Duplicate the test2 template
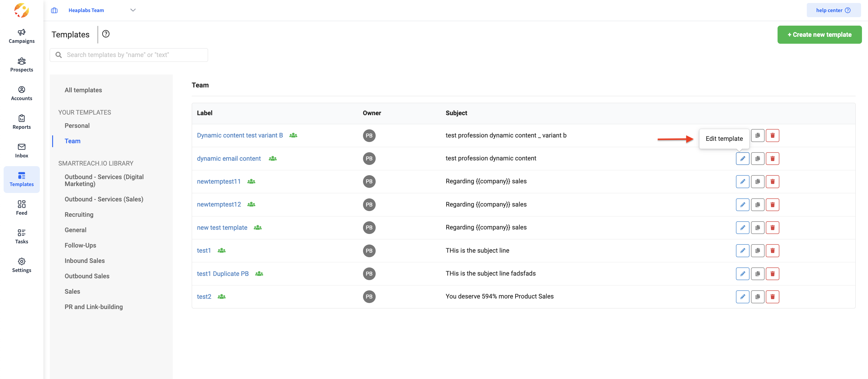 pos(757,297)
